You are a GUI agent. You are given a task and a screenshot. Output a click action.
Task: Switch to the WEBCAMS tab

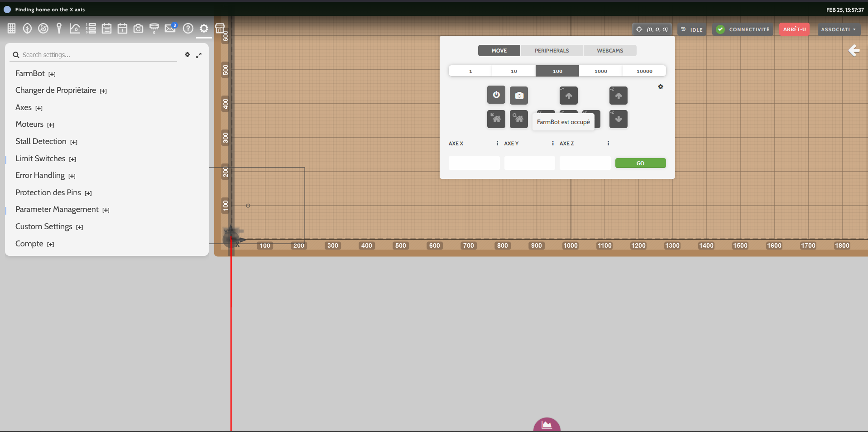(x=610, y=51)
